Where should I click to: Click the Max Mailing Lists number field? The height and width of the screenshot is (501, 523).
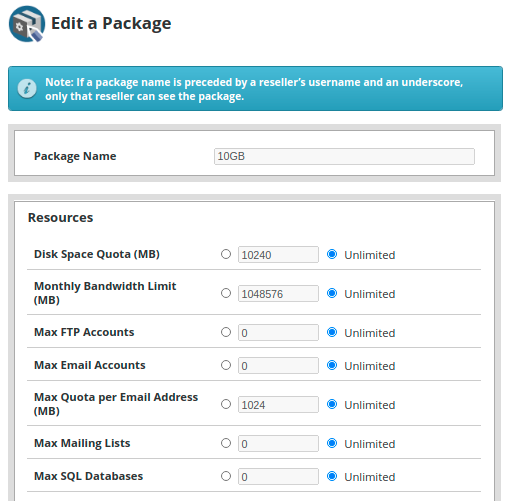tap(278, 444)
